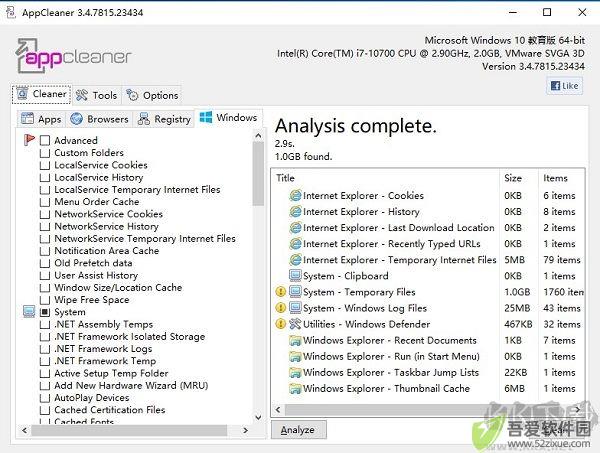Screen dimensions: 600x453
Task: Click the Last Download Location row icon
Action: 295,228
